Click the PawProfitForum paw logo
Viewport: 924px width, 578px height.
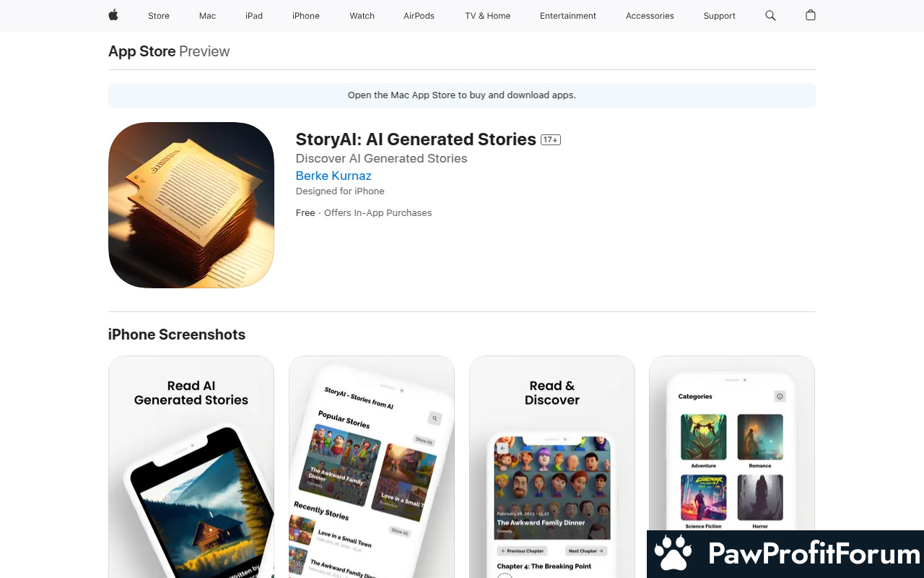673,554
